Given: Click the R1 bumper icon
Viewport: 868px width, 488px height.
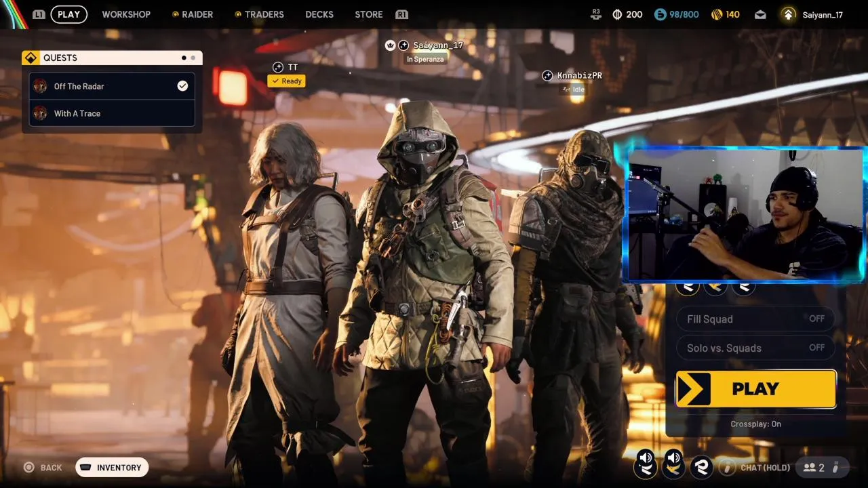Looking at the screenshot, I should (402, 14).
